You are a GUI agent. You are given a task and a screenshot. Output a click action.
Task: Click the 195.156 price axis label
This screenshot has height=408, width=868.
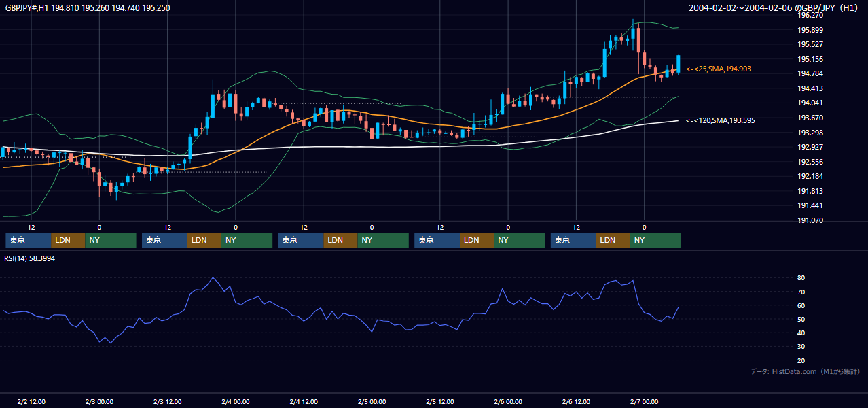(810, 59)
